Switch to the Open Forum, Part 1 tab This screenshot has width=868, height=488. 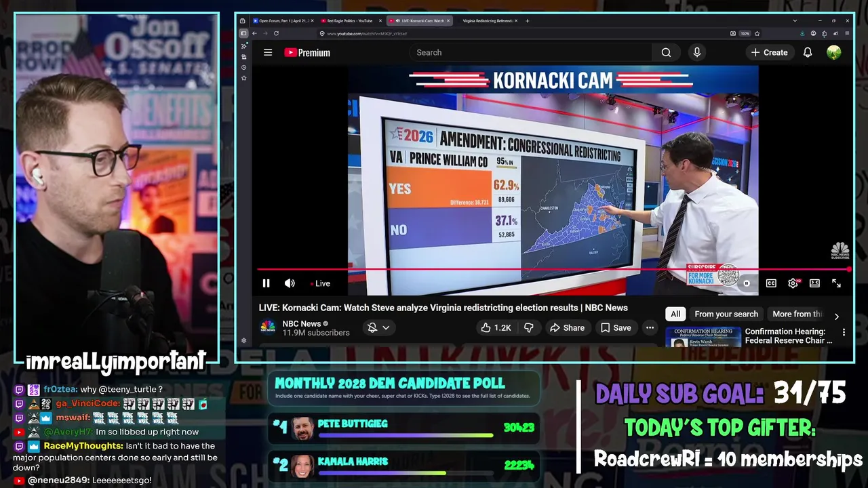pyautogui.click(x=283, y=20)
